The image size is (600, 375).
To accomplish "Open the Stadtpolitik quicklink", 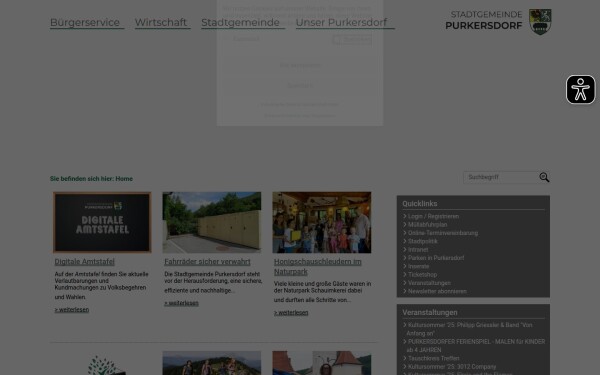I will 422,241.
